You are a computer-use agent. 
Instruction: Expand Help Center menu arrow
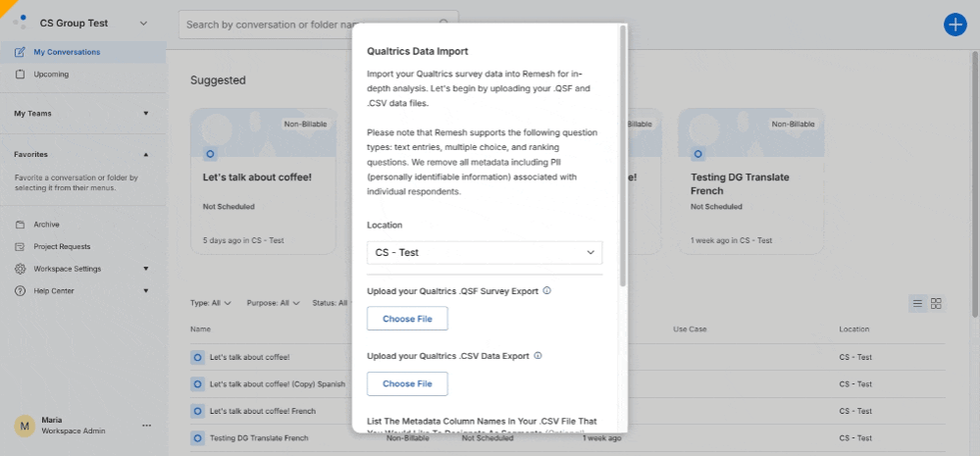point(146,291)
